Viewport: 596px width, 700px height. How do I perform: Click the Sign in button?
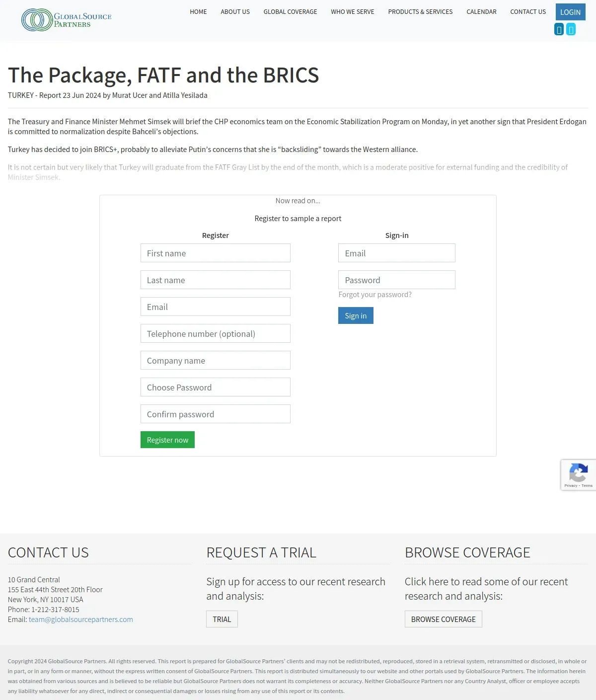[x=356, y=315]
